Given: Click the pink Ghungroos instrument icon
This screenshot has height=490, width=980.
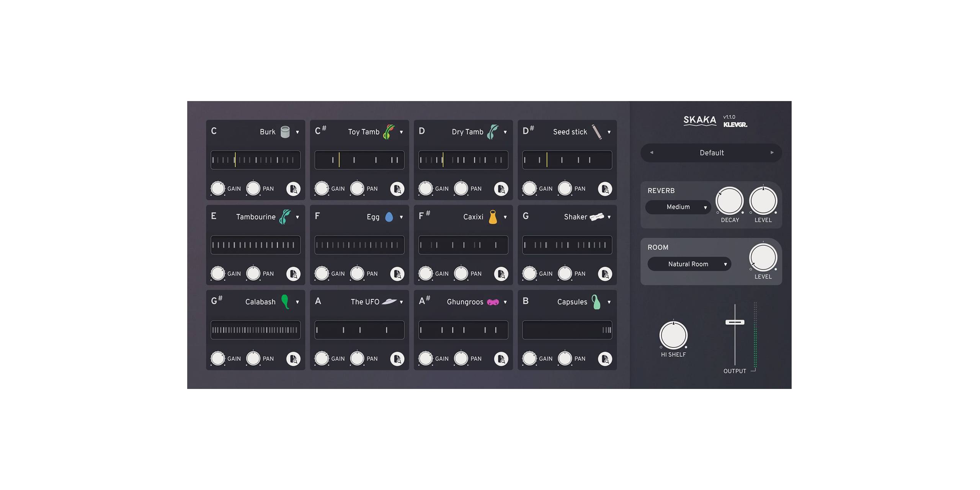Looking at the screenshot, I should 493,302.
